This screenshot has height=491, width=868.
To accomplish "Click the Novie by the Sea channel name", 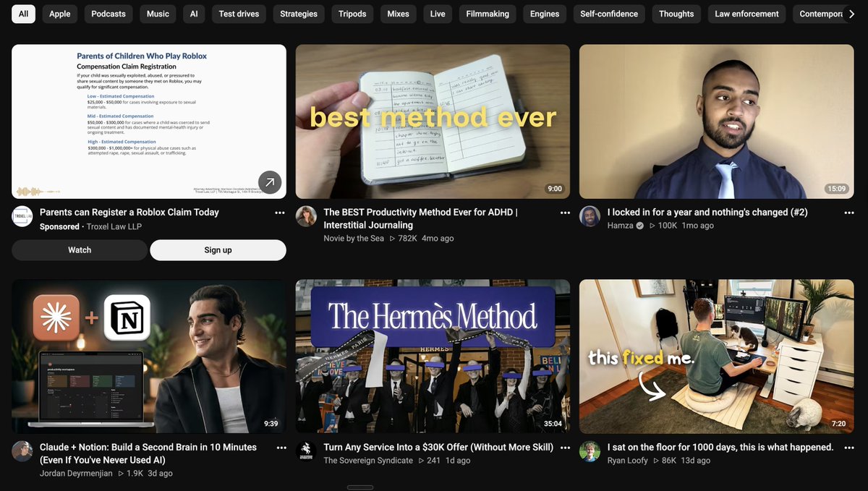I will click(x=354, y=239).
